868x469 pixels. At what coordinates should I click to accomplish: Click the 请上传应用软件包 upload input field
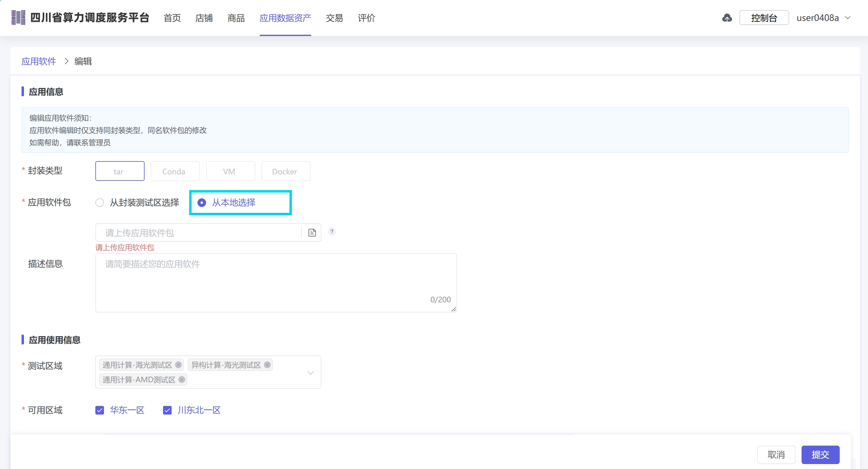coord(208,233)
